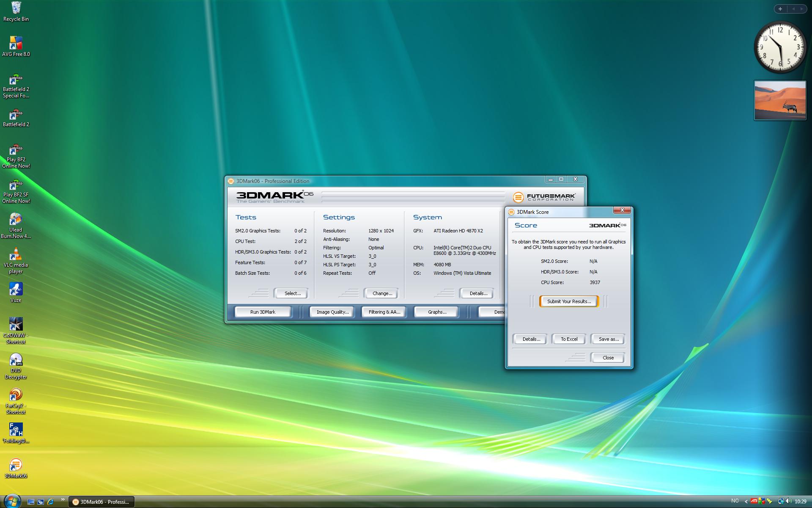The image size is (812, 508).
Task: Close 3DMark Score dialog with red X
Action: tap(622, 210)
